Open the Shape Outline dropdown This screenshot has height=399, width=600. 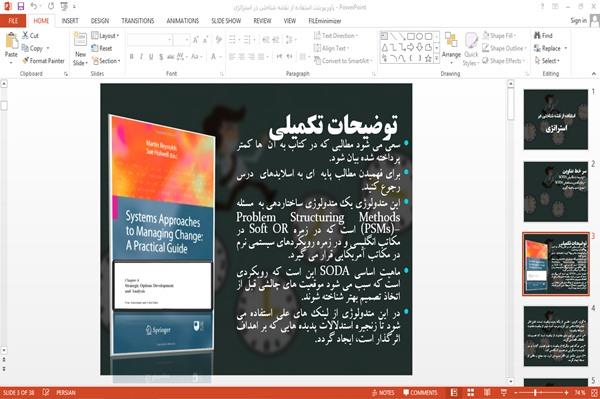[x=504, y=48]
